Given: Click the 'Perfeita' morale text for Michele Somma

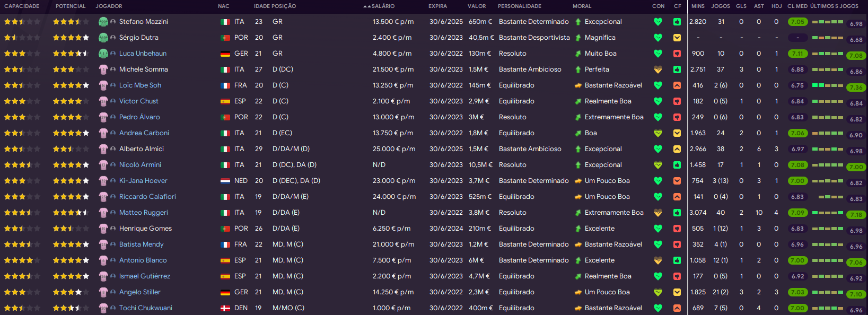Looking at the screenshot, I should pyautogui.click(x=597, y=69).
